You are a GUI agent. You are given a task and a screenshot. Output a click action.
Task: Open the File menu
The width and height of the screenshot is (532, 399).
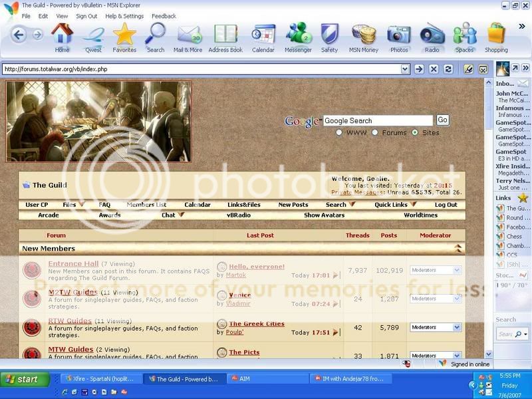tap(26, 16)
